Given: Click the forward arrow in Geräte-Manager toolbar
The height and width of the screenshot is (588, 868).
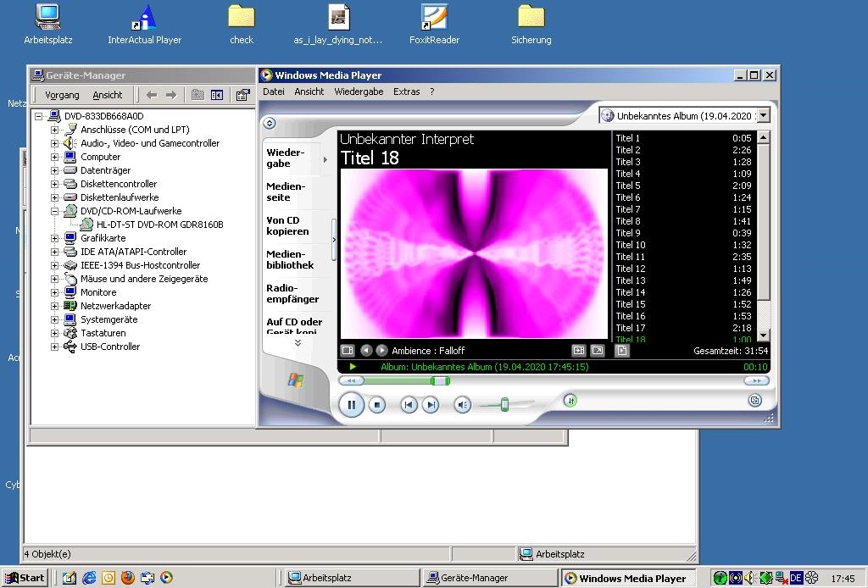Looking at the screenshot, I should click(x=171, y=95).
